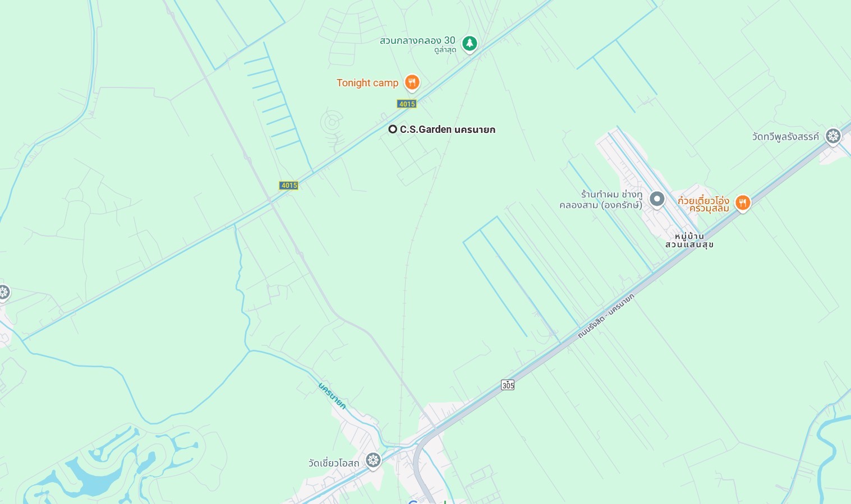Viewport: 851px width, 504px height.
Task: Select the วัดเชี่ยวโอสถ text label
Action: 334,463
